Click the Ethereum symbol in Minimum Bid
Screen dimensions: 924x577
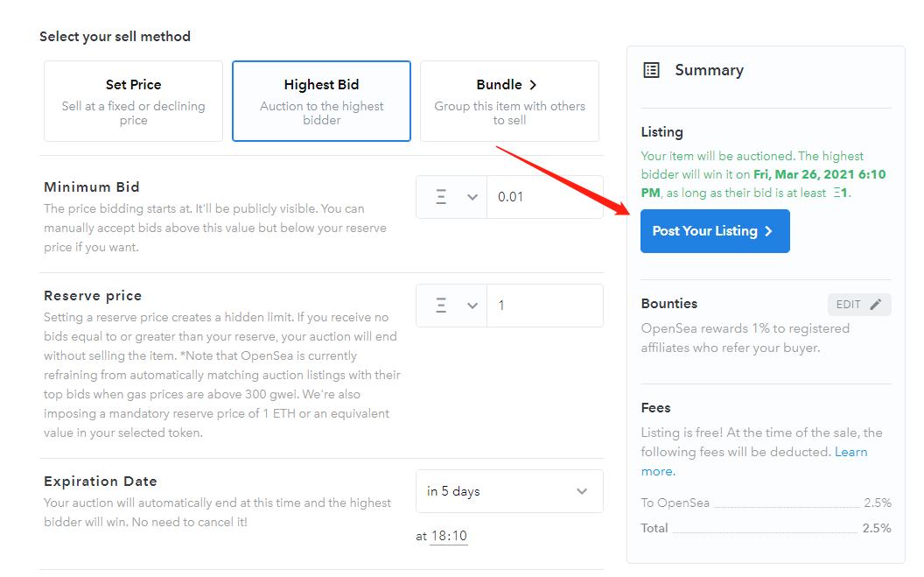coord(441,197)
